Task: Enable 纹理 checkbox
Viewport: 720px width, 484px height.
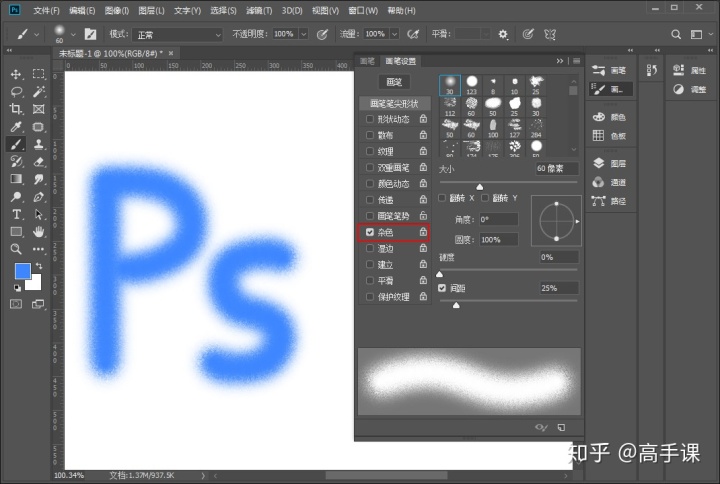Action: point(370,151)
